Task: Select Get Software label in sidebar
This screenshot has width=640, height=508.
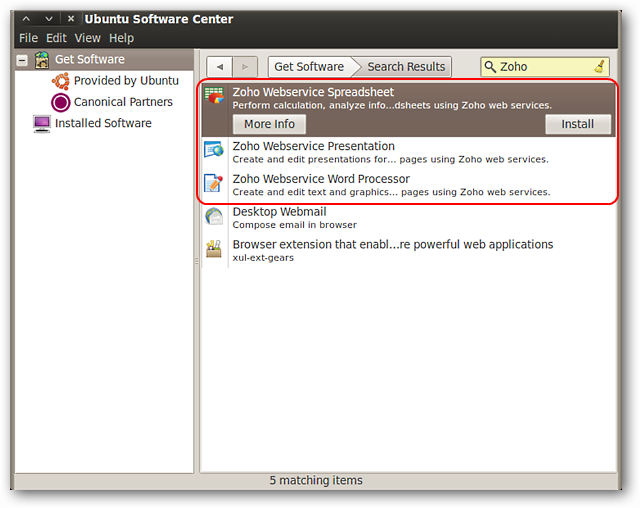Action: click(x=90, y=60)
